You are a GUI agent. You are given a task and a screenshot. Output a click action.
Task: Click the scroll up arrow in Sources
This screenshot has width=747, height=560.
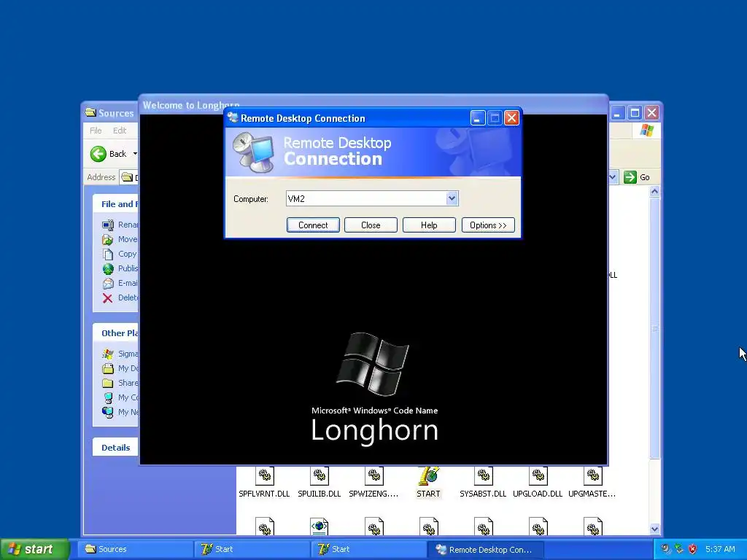[x=654, y=192]
